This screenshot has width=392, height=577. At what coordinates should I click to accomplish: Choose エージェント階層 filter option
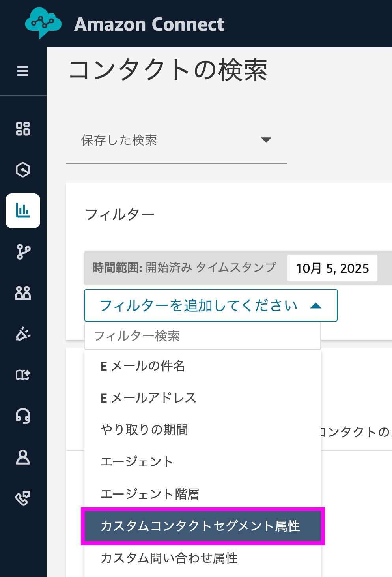[x=203, y=494]
